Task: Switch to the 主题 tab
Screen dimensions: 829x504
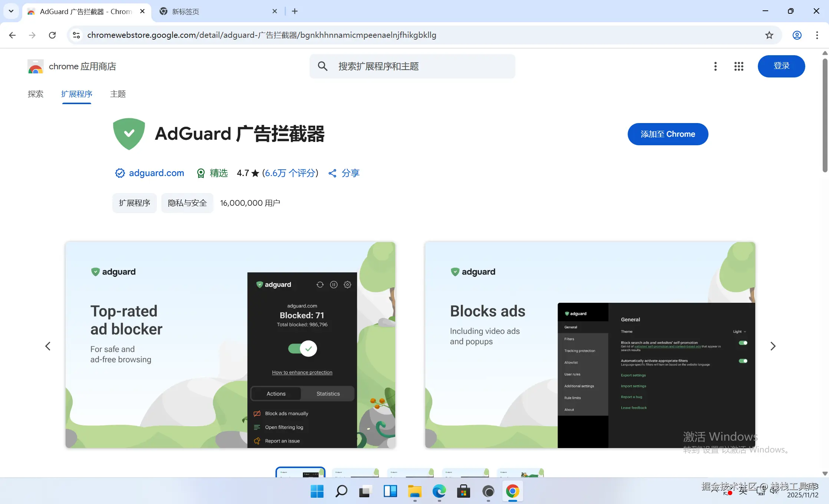Action: pos(118,94)
